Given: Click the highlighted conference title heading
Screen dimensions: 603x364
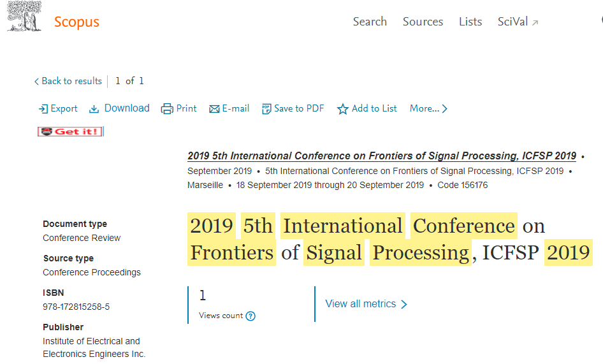Looking at the screenshot, I should 390,239.
